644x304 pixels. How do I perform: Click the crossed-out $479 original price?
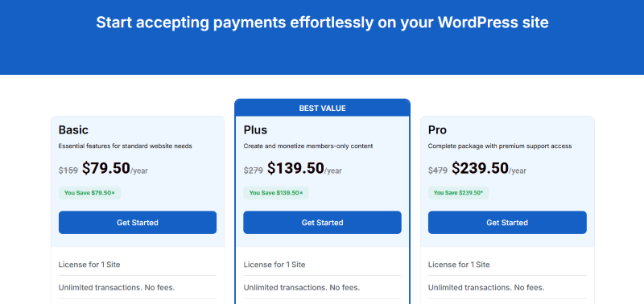click(438, 170)
